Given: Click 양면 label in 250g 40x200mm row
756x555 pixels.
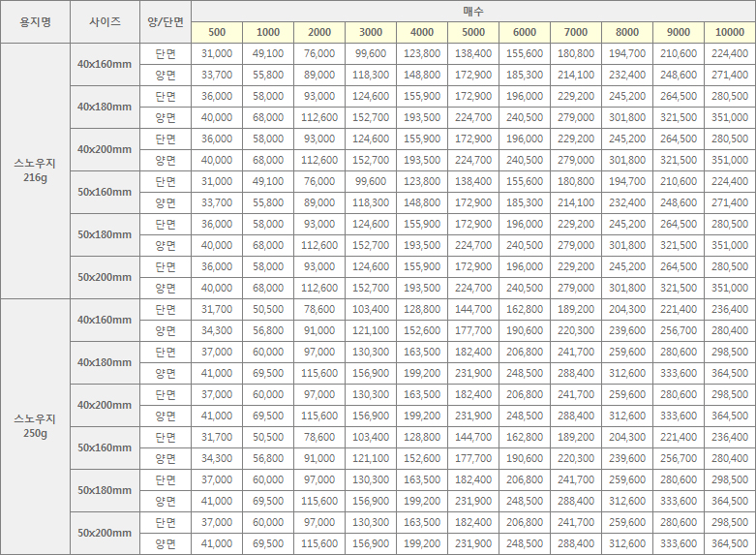Looking at the screenshot, I should 166,416.
